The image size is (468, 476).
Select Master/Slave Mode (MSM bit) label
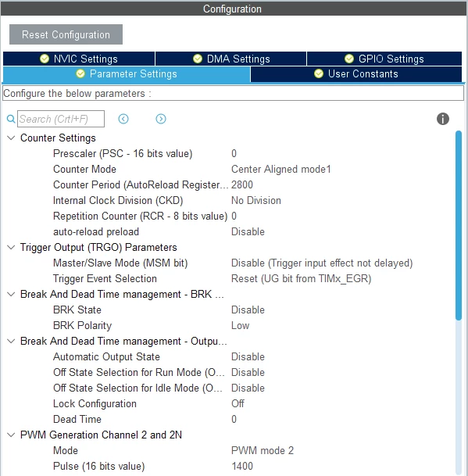coord(120,263)
